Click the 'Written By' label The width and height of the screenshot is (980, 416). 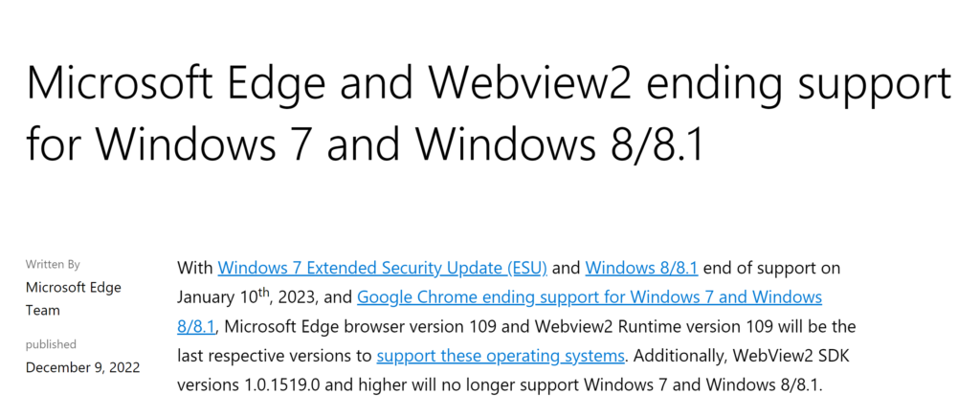(x=53, y=265)
